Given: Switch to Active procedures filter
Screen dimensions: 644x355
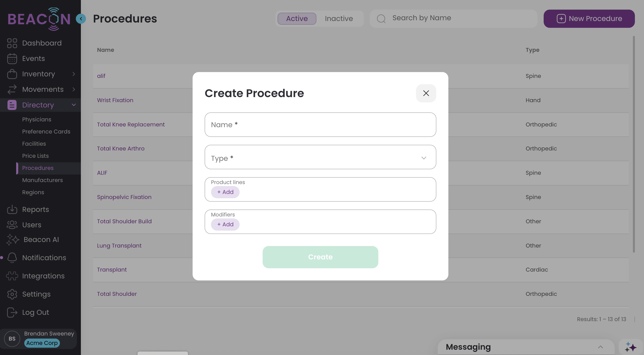Looking at the screenshot, I should [297, 18].
